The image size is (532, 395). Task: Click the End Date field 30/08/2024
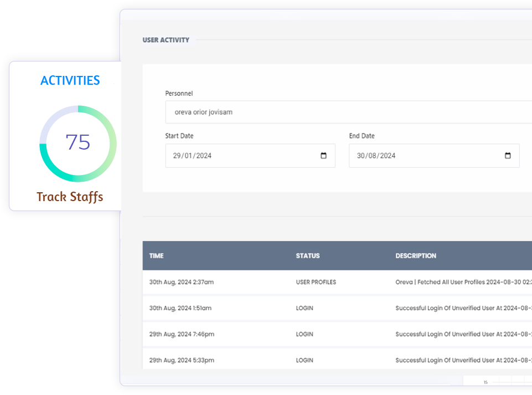[434, 156]
